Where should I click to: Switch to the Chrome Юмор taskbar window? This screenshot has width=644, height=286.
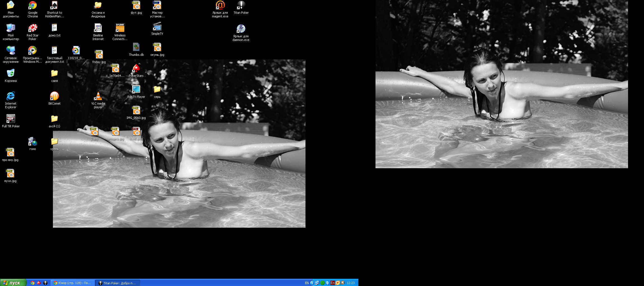73,283
